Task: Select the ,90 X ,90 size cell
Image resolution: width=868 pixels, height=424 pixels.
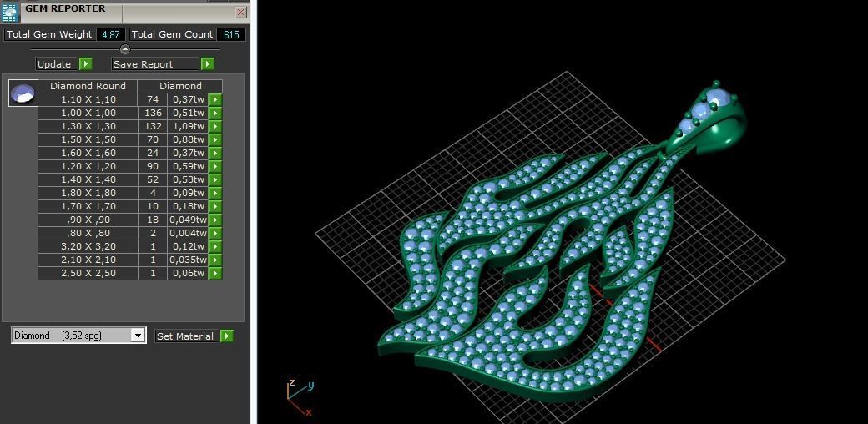Action: tap(88, 220)
